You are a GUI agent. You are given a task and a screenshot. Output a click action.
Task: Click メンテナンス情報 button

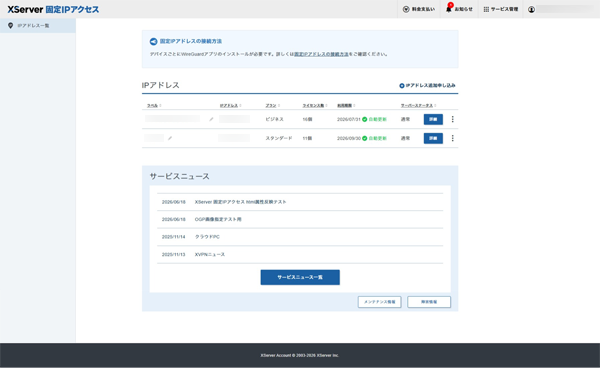click(x=380, y=302)
